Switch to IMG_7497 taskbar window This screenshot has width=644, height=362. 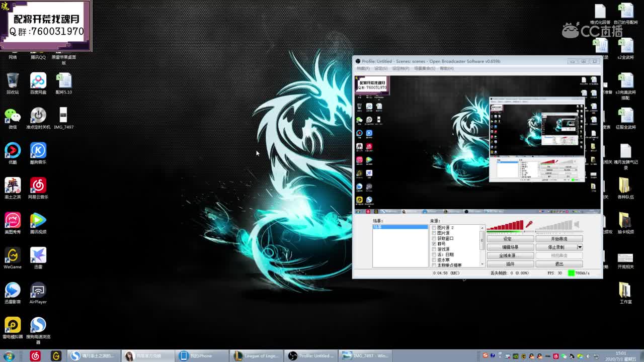[366, 356]
